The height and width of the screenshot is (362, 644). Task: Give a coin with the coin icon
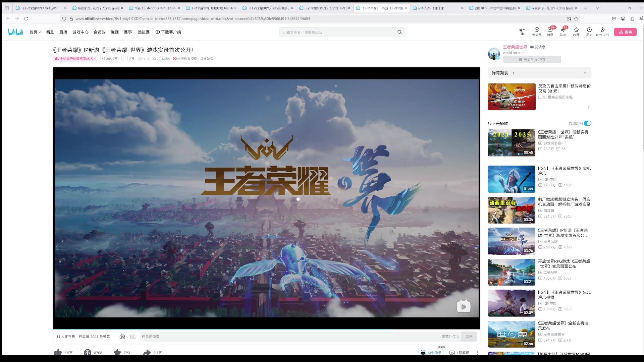88,352
